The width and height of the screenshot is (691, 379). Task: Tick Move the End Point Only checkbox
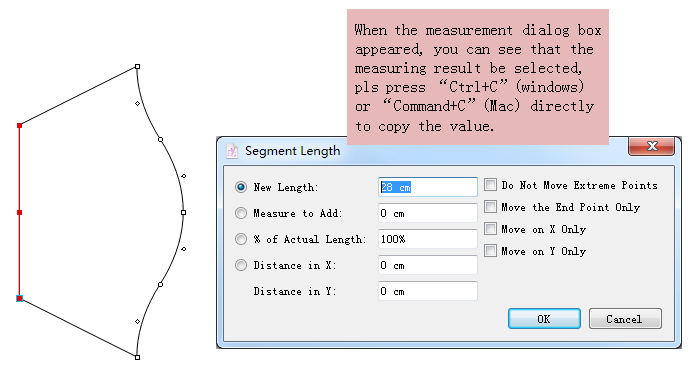tap(490, 207)
